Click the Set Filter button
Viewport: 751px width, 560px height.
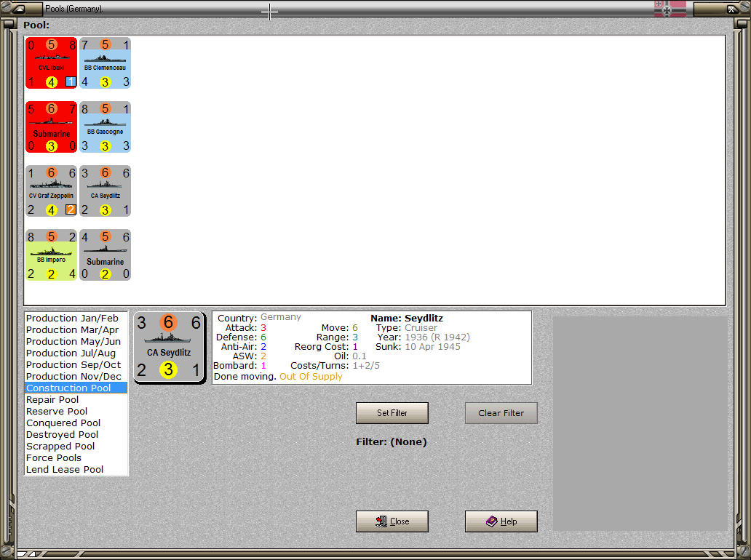tap(392, 413)
